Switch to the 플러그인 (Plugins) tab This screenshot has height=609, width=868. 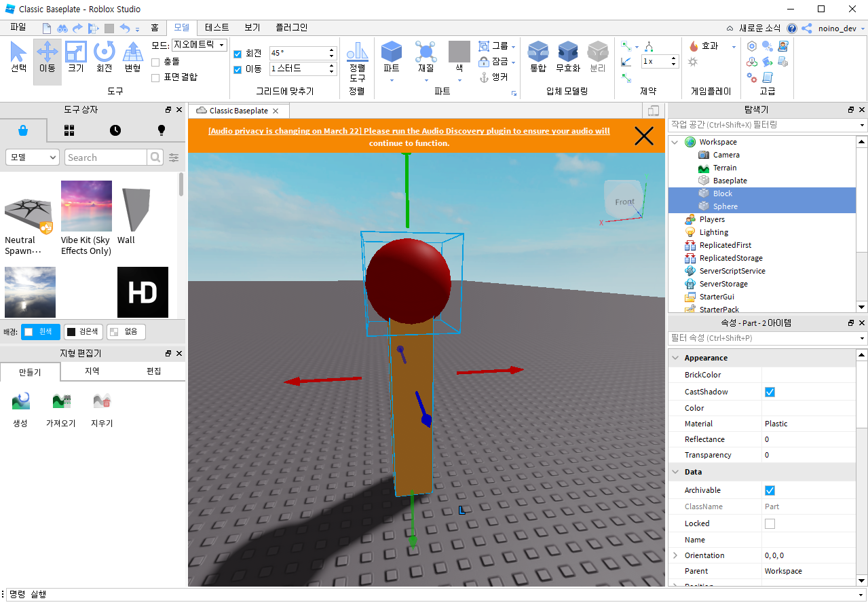coord(291,28)
